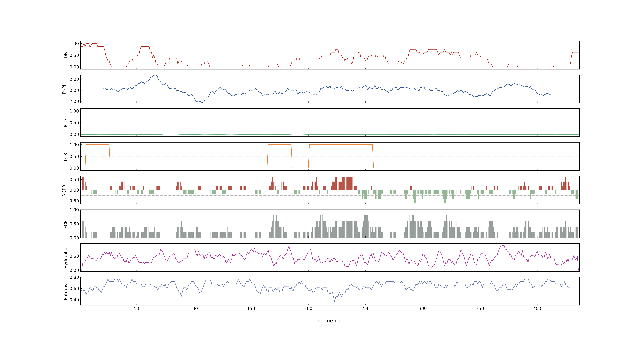The height and width of the screenshot is (343, 644).
Task: Click x-axis tick label 150
Action: point(251,309)
